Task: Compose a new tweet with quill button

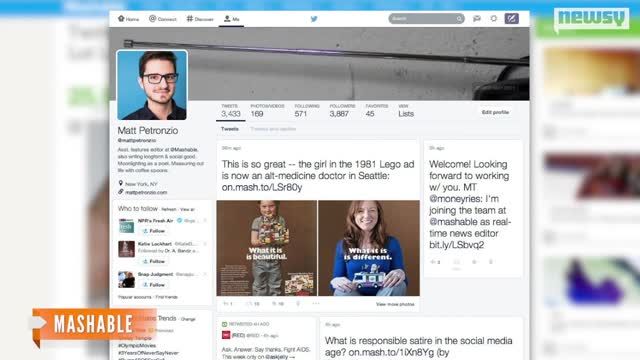Action: coord(511,18)
